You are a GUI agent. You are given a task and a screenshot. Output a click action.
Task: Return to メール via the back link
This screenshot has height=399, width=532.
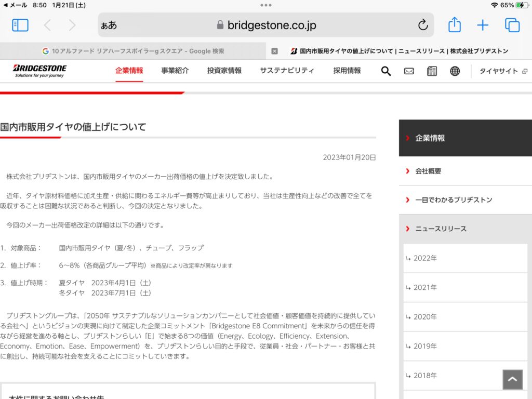tap(15, 5)
